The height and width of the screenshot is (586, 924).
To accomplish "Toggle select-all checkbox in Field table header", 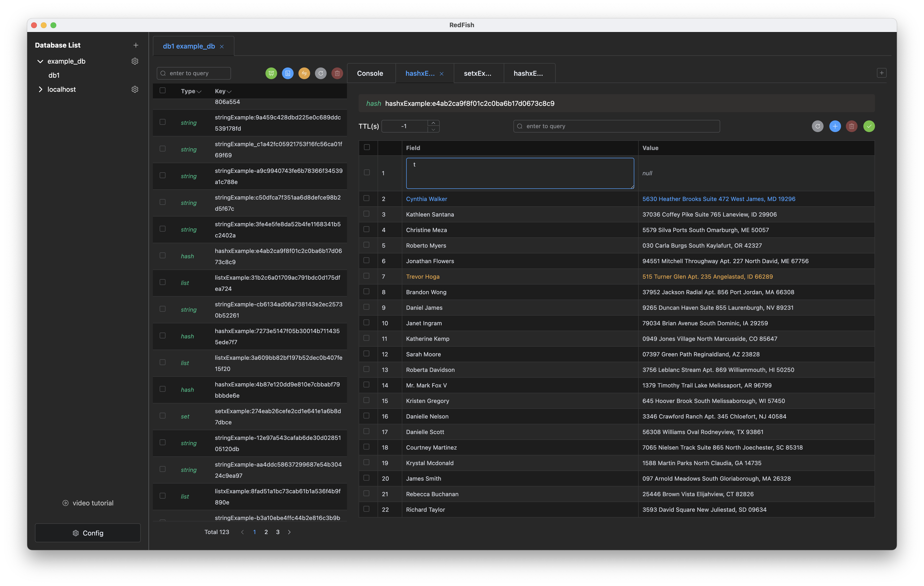I will (x=367, y=147).
